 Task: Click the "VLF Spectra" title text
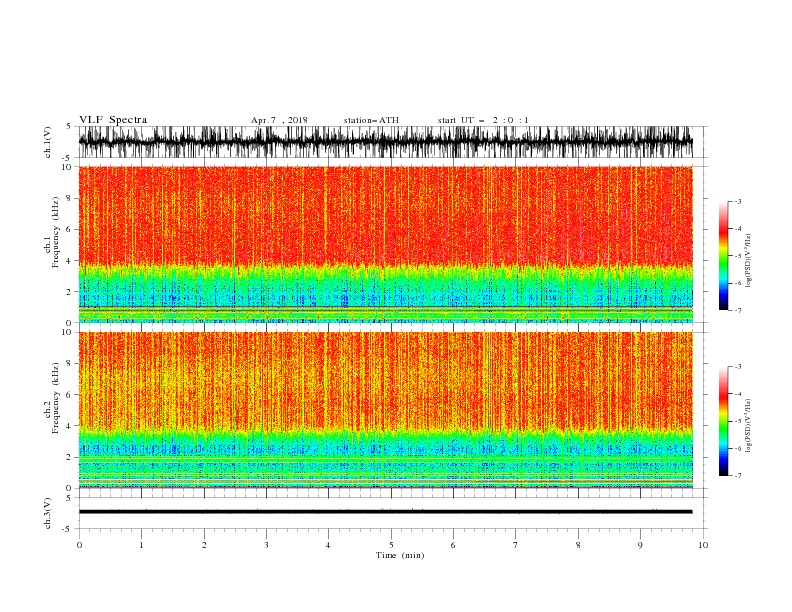(113, 120)
